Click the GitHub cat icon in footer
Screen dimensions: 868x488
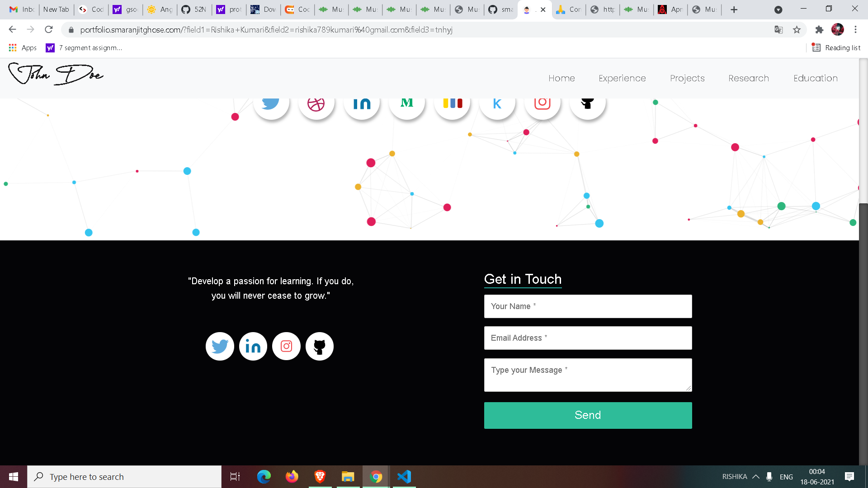(320, 346)
